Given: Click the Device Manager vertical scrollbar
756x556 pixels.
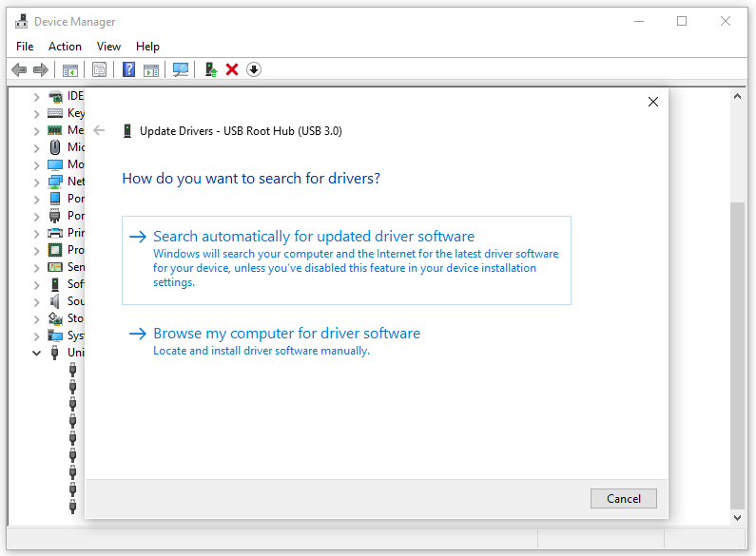Looking at the screenshot, I should pyautogui.click(x=737, y=352).
